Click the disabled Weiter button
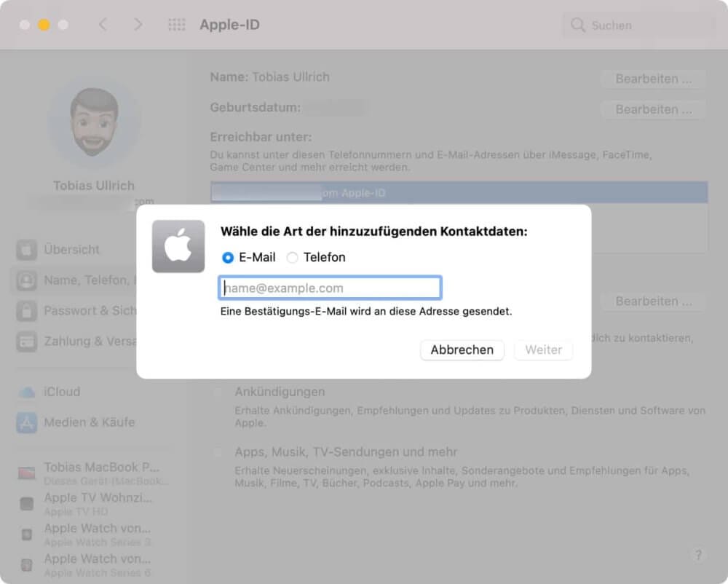Viewport: 728px width, 584px height. click(543, 350)
